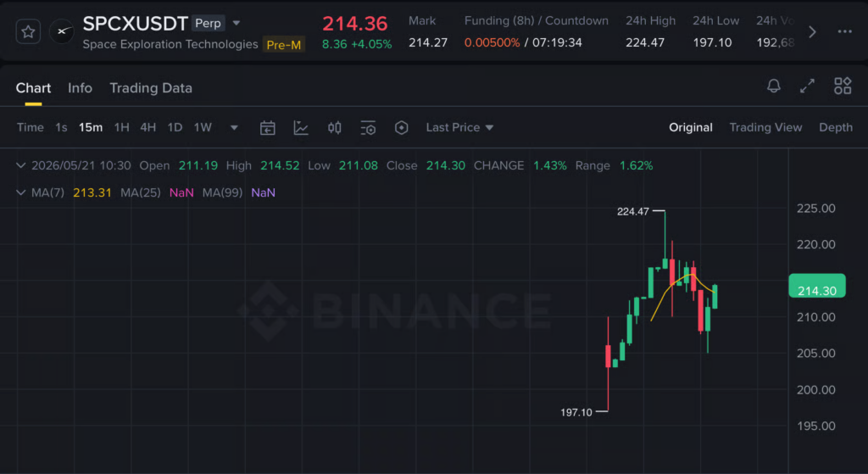The height and width of the screenshot is (474, 868).
Task: Click the Range 1.62% value
Action: click(636, 165)
